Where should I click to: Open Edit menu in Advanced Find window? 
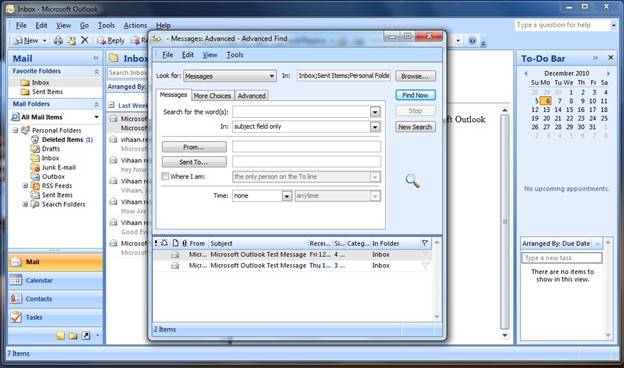(x=187, y=55)
